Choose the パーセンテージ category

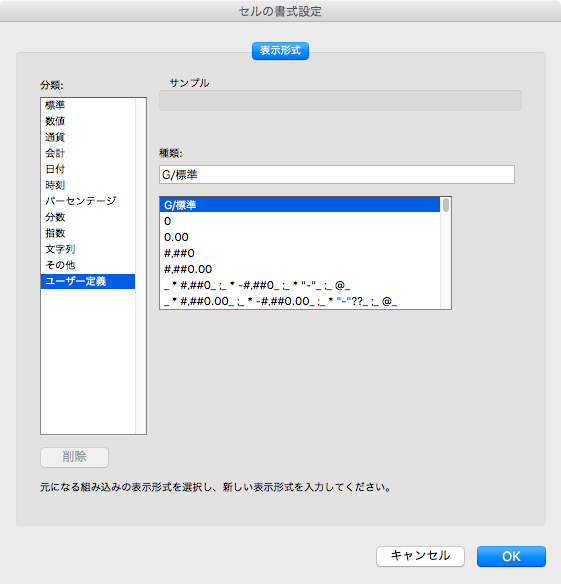[x=88, y=201]
